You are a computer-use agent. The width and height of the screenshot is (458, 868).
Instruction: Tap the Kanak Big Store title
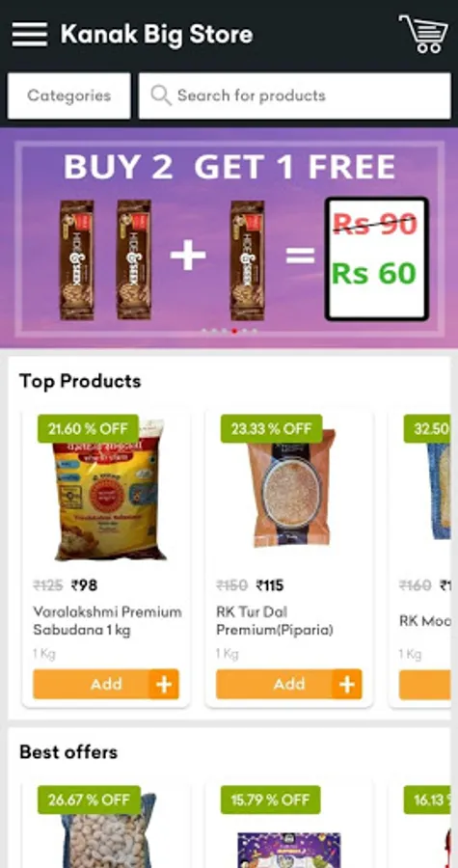point(156,35)
